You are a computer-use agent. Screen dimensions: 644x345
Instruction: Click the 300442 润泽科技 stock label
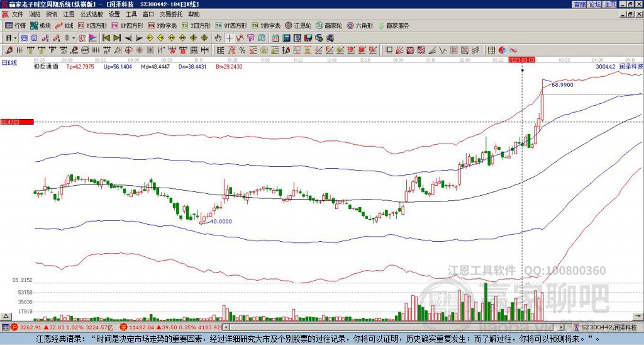tap(619, 67)
